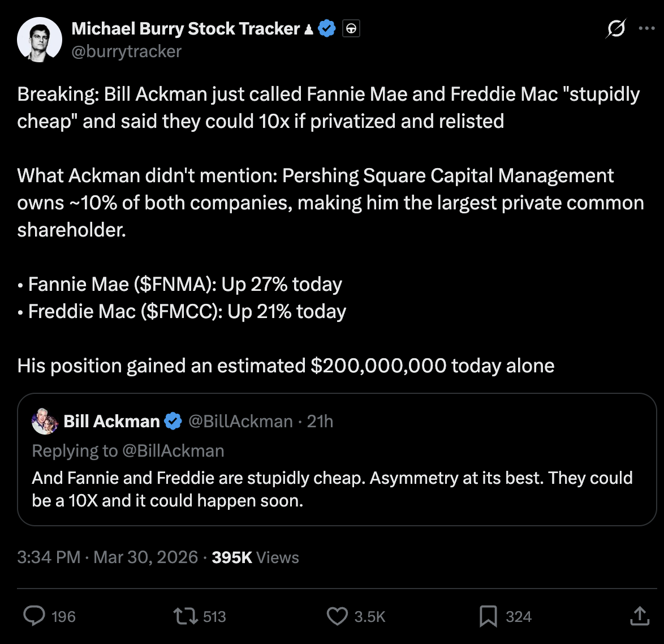
Task: View the 395K Views analytics
Action: pos(255,557)
